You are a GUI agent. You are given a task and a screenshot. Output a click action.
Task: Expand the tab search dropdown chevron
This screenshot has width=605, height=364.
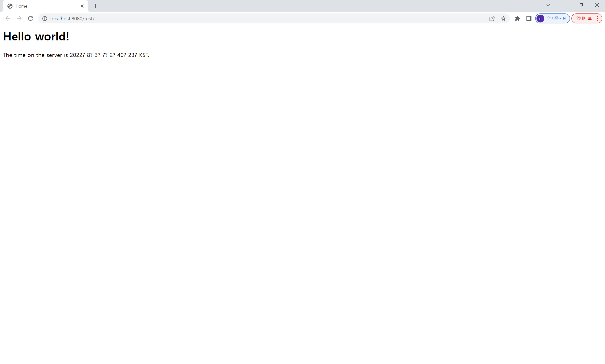[x=548, y=5]
